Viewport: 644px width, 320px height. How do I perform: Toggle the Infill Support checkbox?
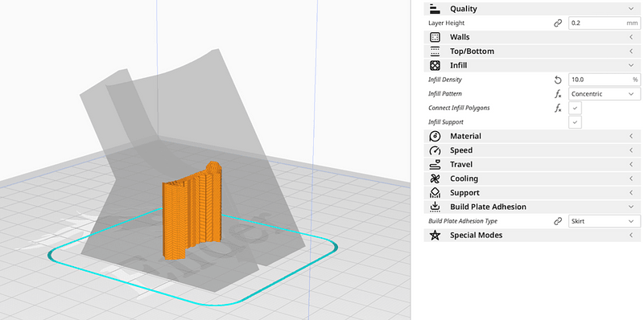tap(575, 122)
